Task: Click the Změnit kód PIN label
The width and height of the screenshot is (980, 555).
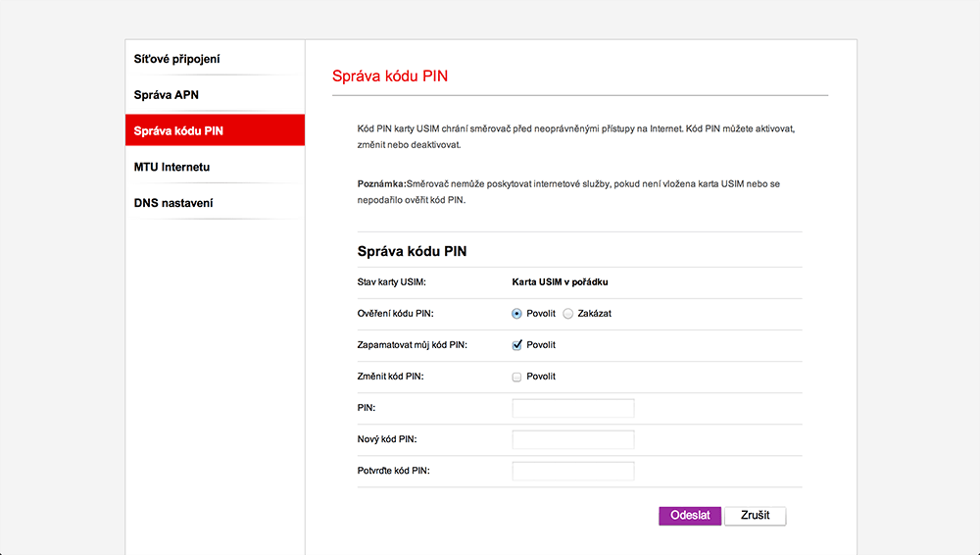Action: [391, 377]
